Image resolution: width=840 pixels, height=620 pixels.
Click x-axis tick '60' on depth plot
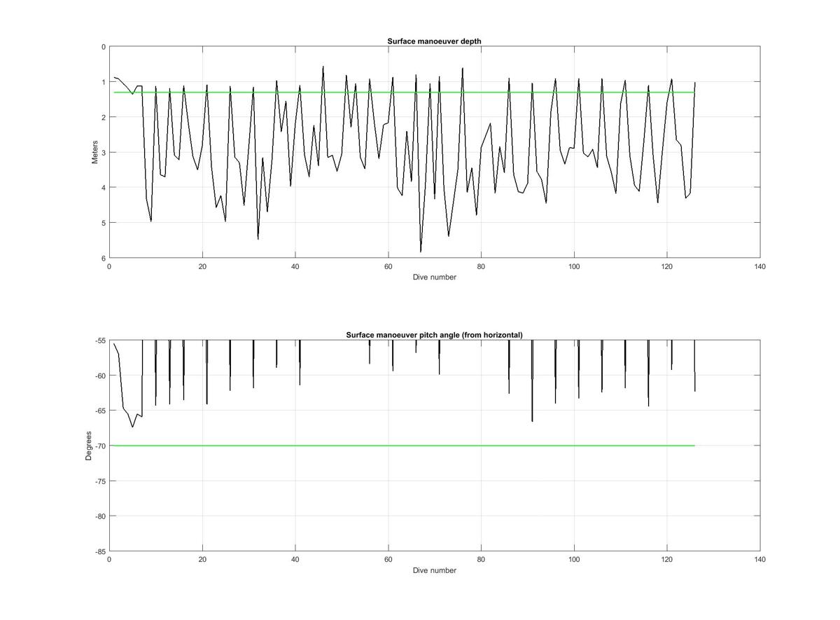coord(388,266)
